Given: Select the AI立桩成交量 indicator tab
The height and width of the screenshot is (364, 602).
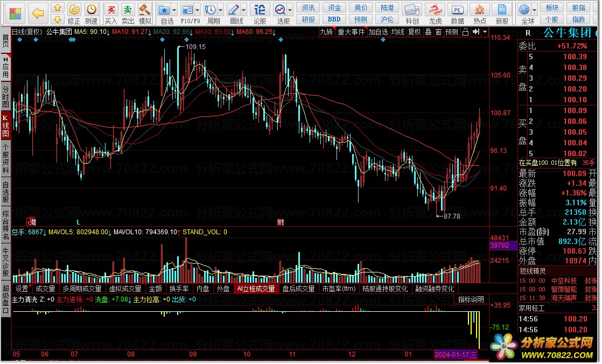Looking at the screenshot, I should 256,289.
